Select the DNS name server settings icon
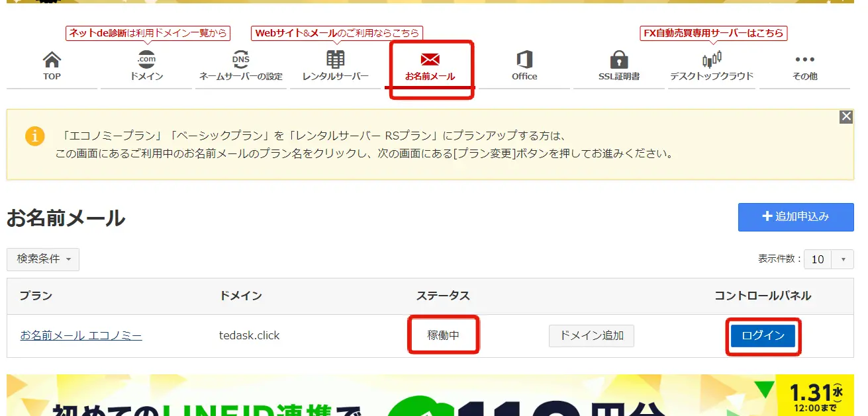 coord(241,60)
